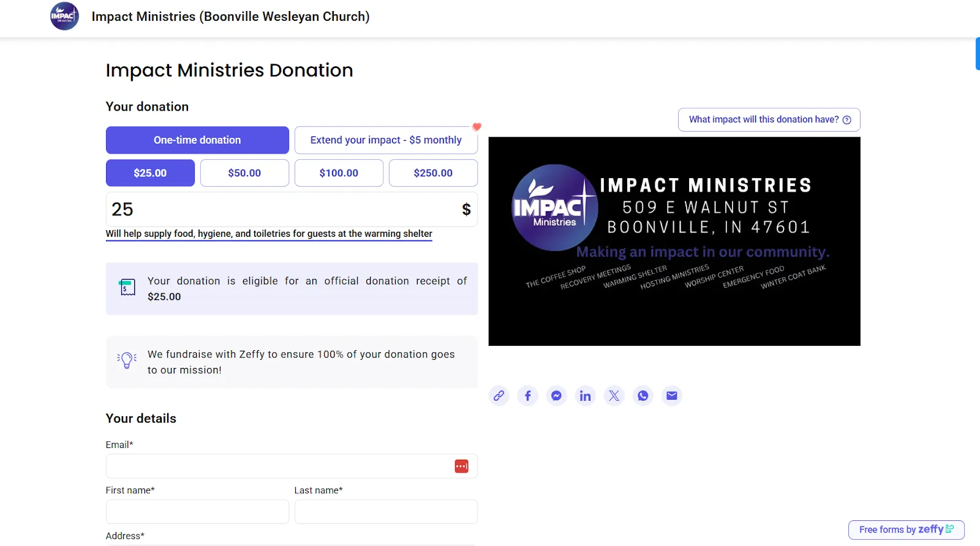Viewport: 980px width, 546px height.
Task: Click the lightbulb icon in Zeffy notice
Action: (x=127, y=360)
